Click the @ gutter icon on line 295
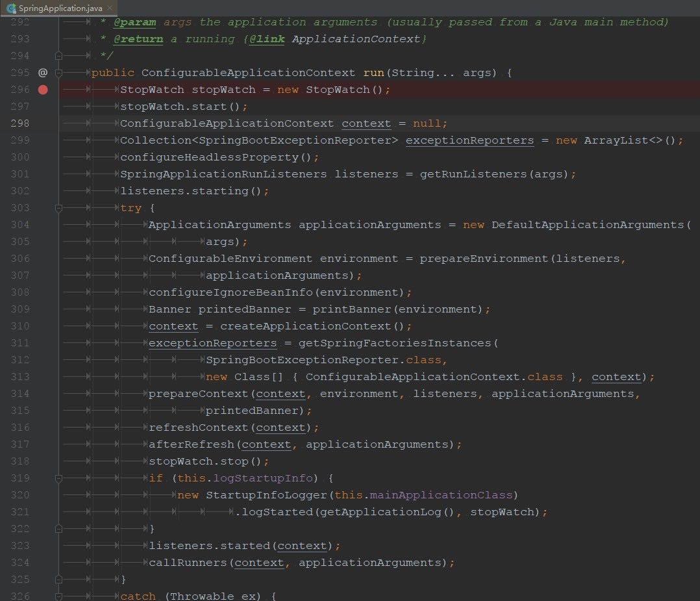The image size is (700, 601). (x=43, y=72)
